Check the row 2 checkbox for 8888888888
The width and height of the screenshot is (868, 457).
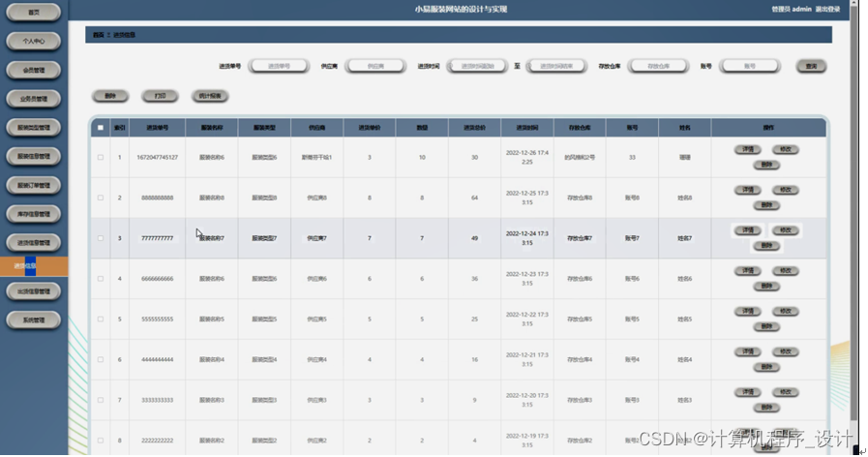tap(101, 198)
